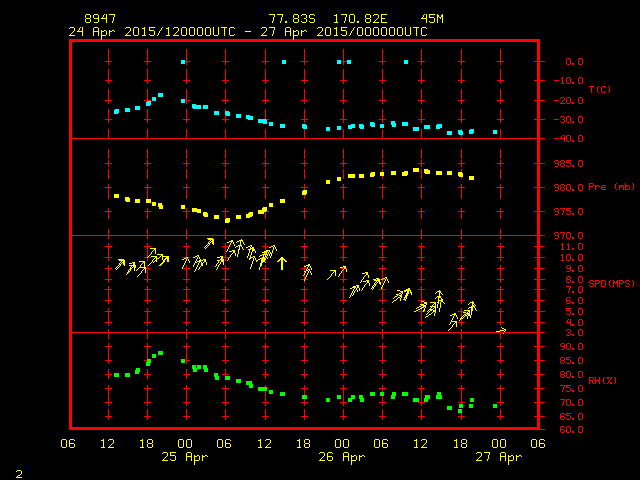Click the '5.0' wind speed axis value

tap(574, 311)
